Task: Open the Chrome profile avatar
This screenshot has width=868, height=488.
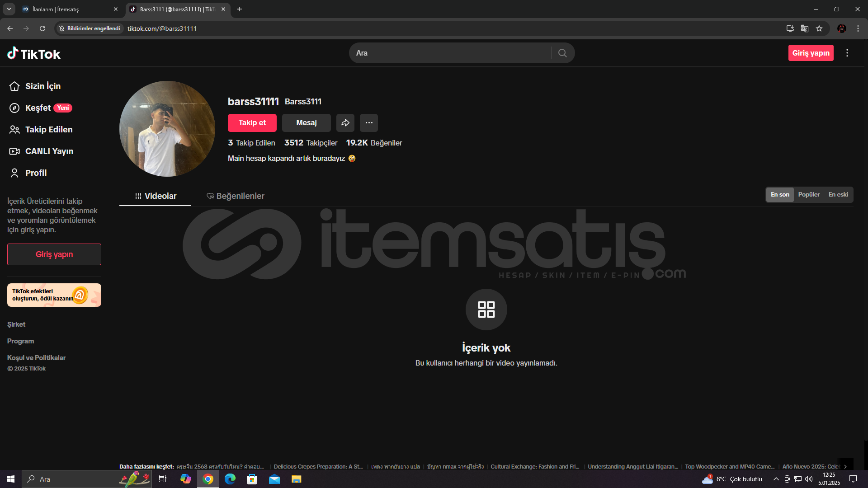Action: [x=842, y=28]
